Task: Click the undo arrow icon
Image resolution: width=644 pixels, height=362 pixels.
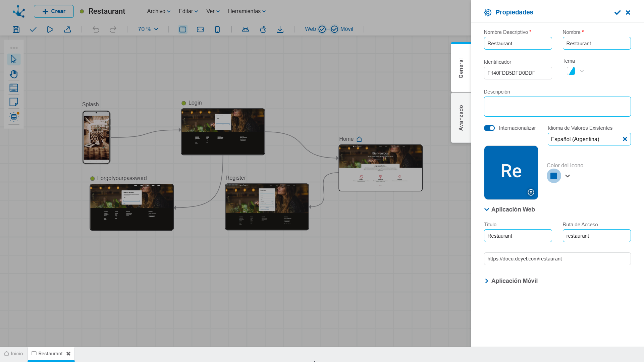Action: tap(96, 29)
